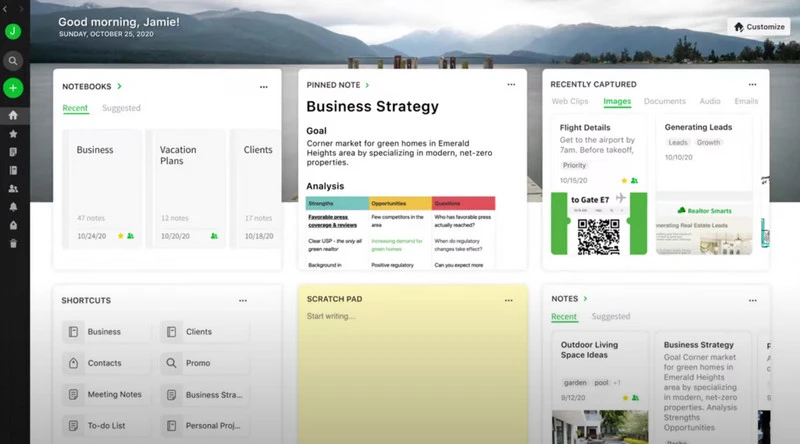Click the green new note plus button
The image size is (800, 444).
tap(13, 88)
